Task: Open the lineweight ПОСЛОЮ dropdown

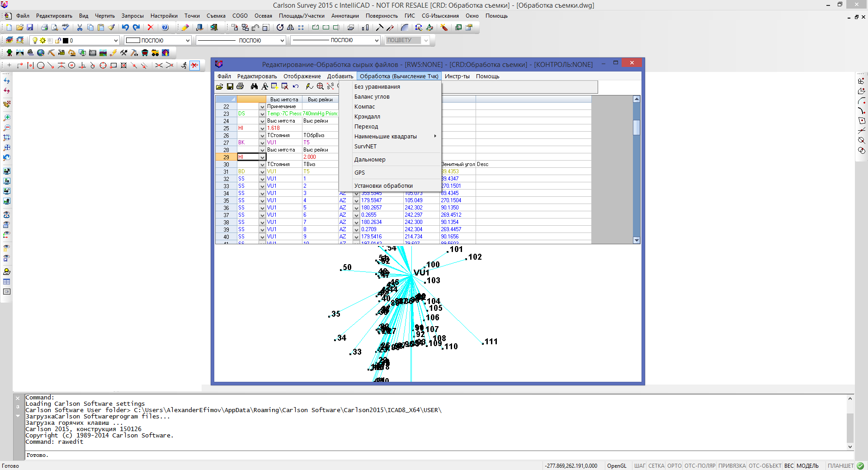Action: pyautogui.click(x=376, y=40)
